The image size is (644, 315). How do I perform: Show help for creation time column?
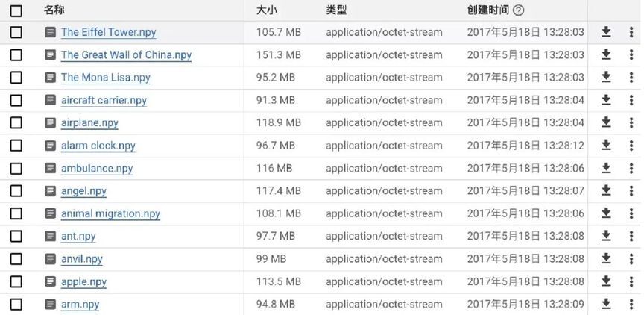coord(519,10)
